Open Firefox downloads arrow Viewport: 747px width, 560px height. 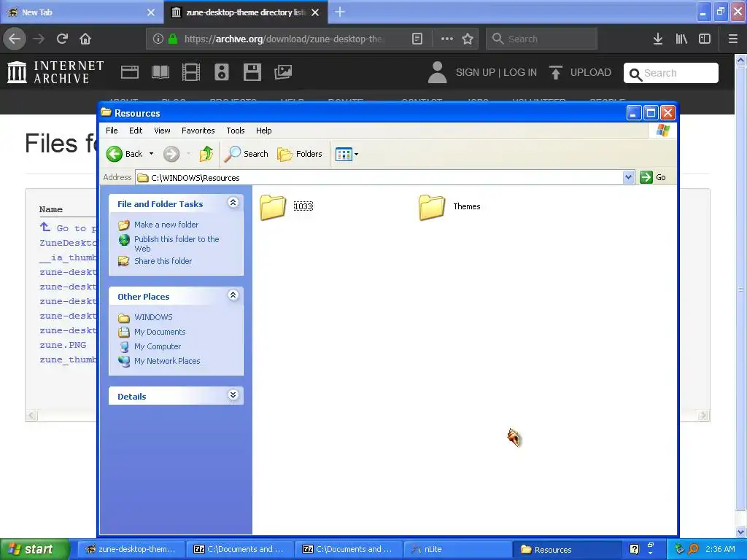[x=658, y=39]
